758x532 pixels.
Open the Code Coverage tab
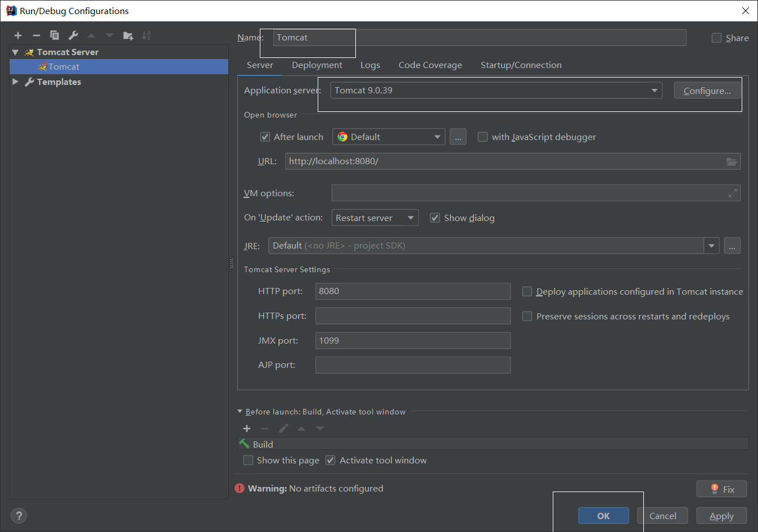pos(430,65)
